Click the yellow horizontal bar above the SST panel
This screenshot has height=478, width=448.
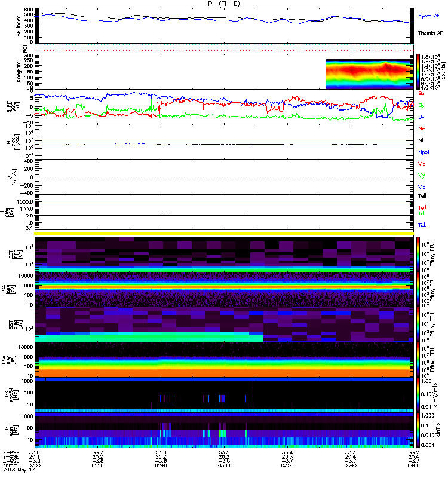pyautogui.click(x=224, y=234)
